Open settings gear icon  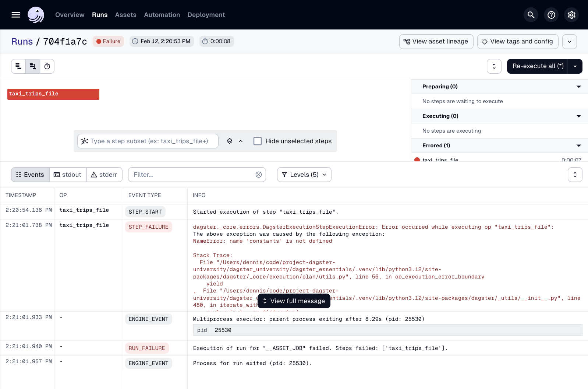coord(571,15)
